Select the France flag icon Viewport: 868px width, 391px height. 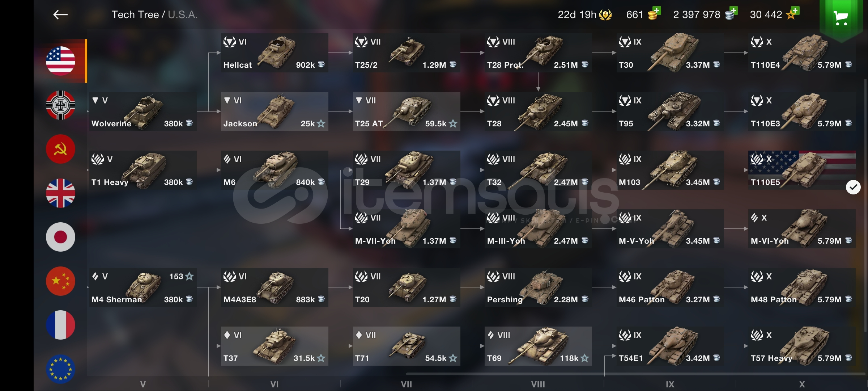(60, 325)
